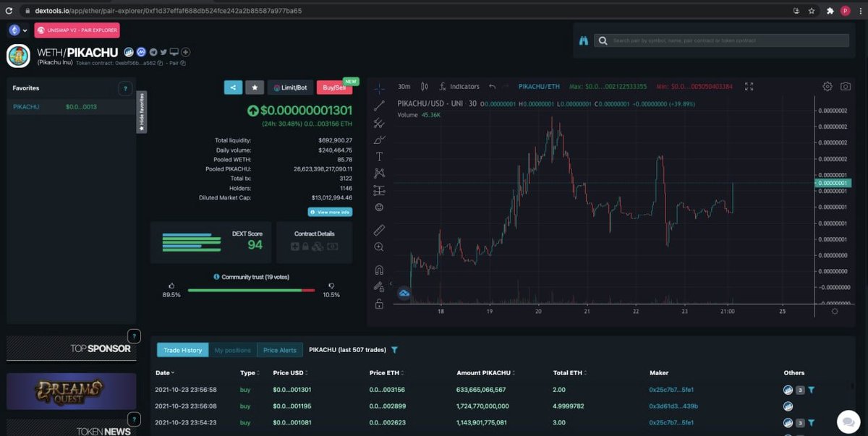
Task: Open Top Sponsor help question mark
Action: (134, 336)
